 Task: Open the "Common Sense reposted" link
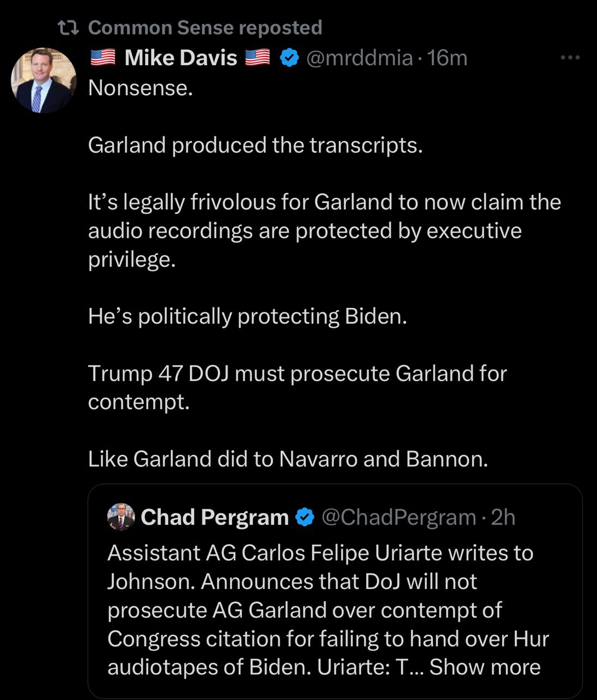(205, 27)
